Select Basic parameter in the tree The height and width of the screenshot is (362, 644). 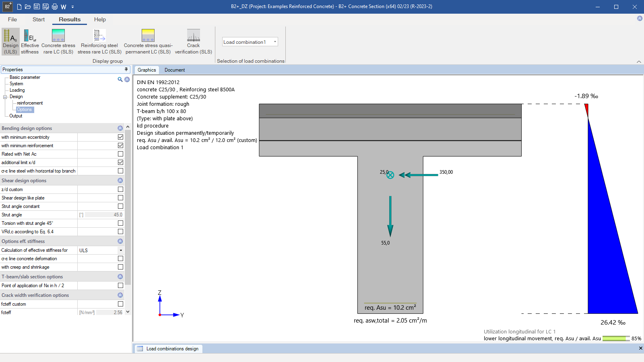point(25,77)
